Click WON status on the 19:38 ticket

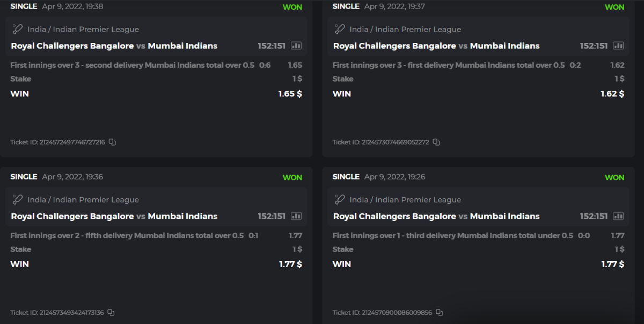click(x=292, y=7)
